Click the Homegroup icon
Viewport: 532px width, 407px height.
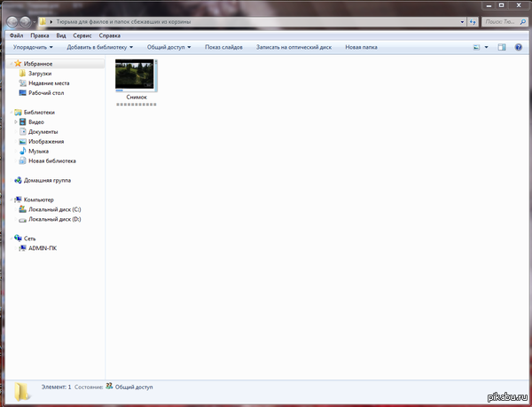click(x=18, y=180)
